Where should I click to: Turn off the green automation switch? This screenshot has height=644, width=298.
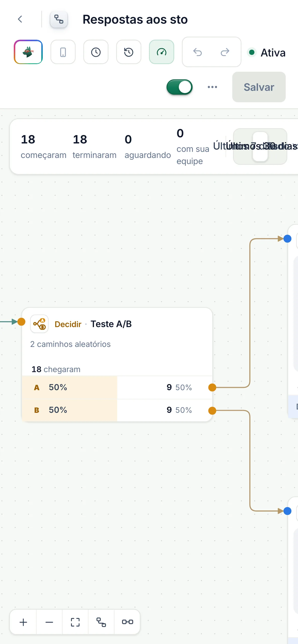[x=180, y=87]
